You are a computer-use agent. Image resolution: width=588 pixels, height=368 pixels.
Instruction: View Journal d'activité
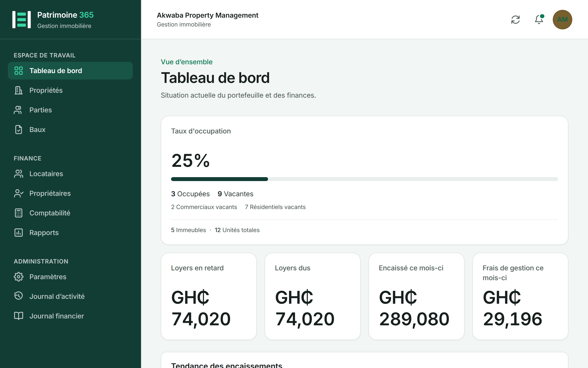(x=70, y=296)
